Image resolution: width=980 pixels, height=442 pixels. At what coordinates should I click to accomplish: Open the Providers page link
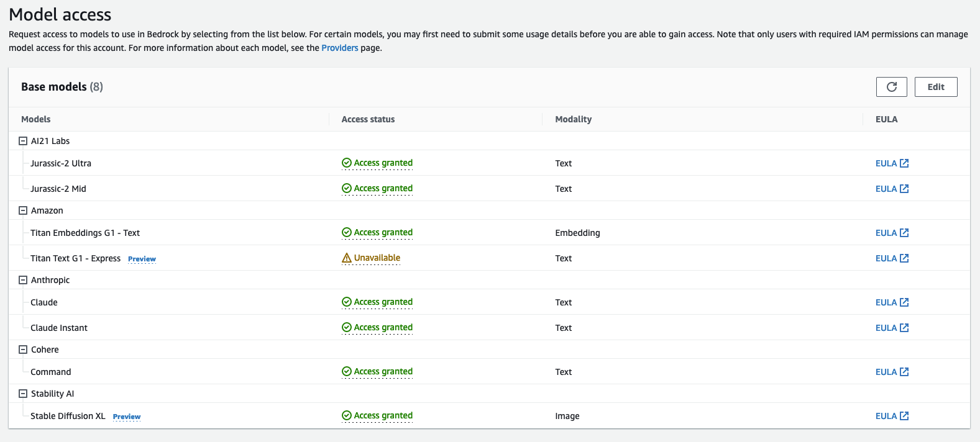pos(339,48)
